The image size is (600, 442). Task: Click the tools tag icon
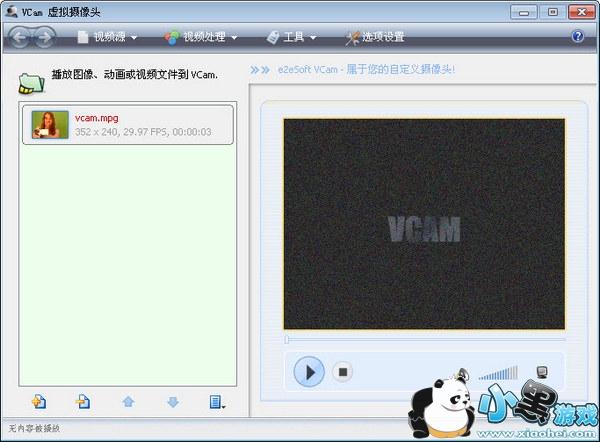[273, 38]
